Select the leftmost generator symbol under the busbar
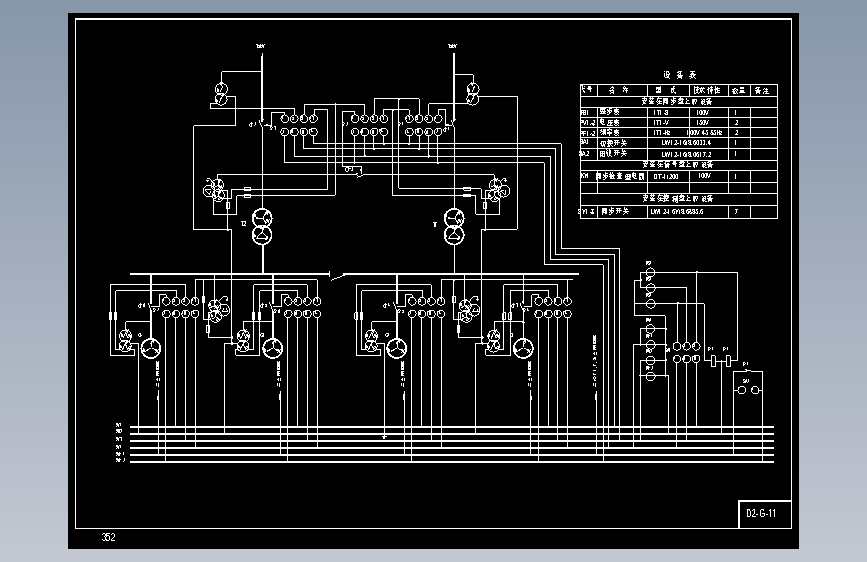 (150, 348)
